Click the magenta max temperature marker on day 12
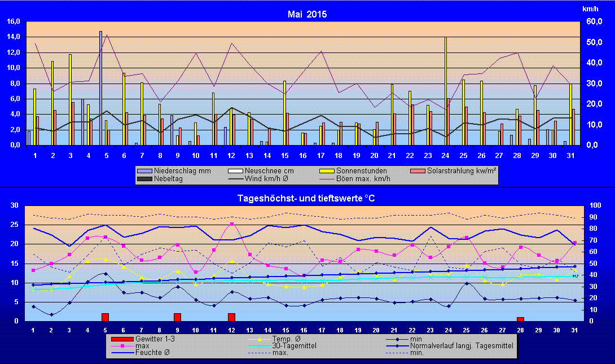The width and height of the screenshot is (615, 364). click(232, 224)
